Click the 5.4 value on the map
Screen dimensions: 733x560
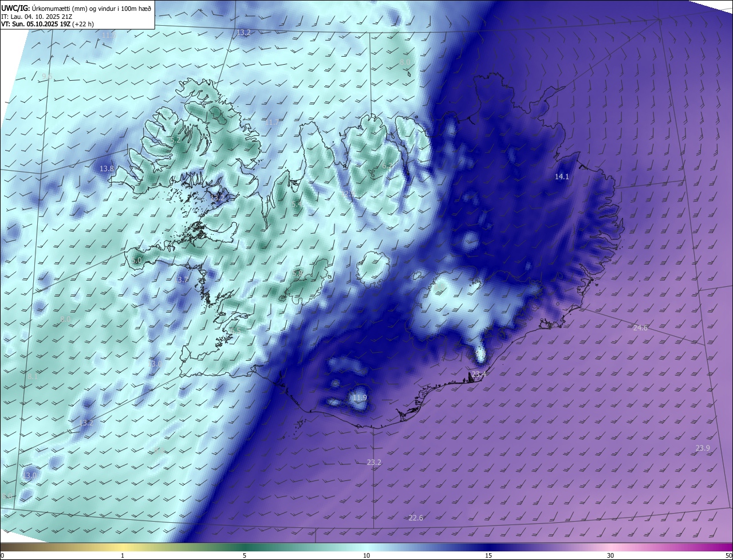[297, 204]
